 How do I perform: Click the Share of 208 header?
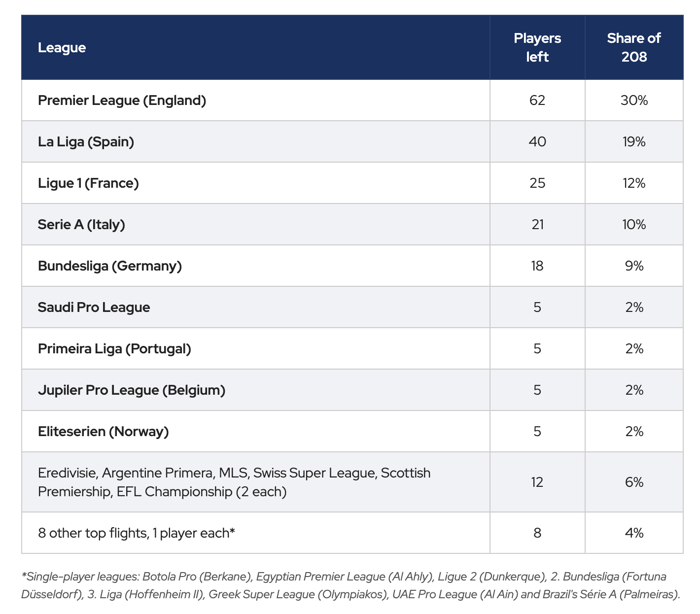(634, 47)
